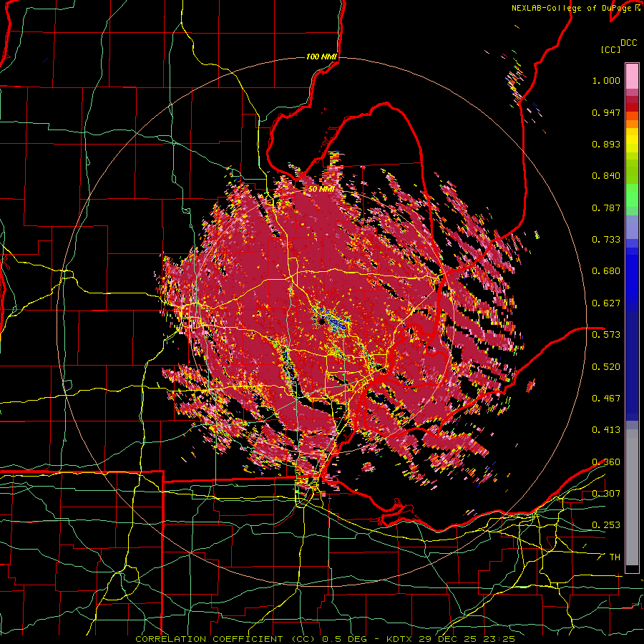Select the 0.573 scale value
Screen dimensions: 644x644
click(606, 335)
